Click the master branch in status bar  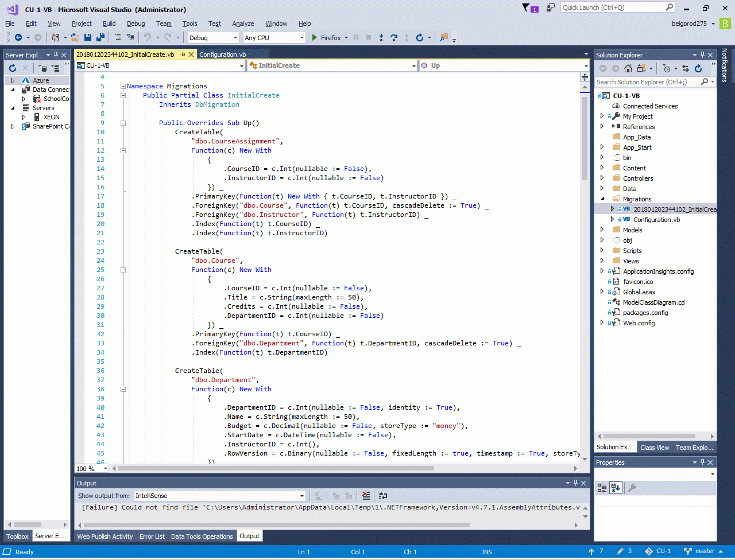(x=705, y=551)
